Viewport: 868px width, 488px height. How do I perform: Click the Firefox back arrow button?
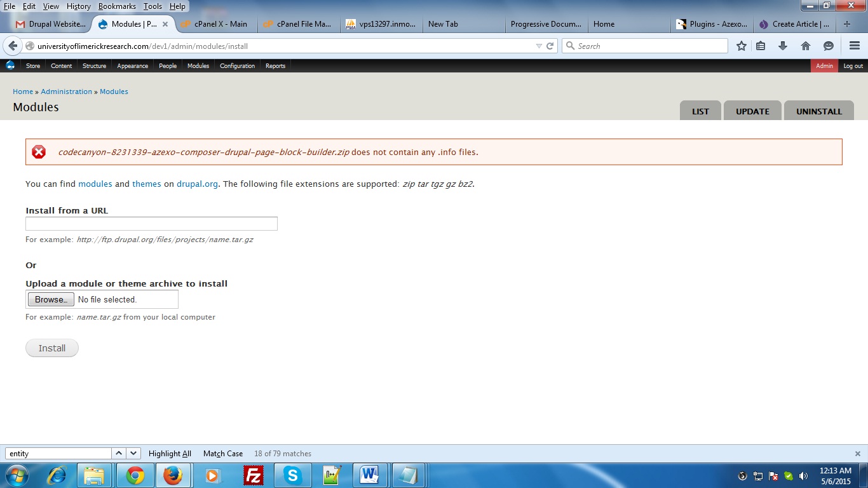click(x=13, y=46)
